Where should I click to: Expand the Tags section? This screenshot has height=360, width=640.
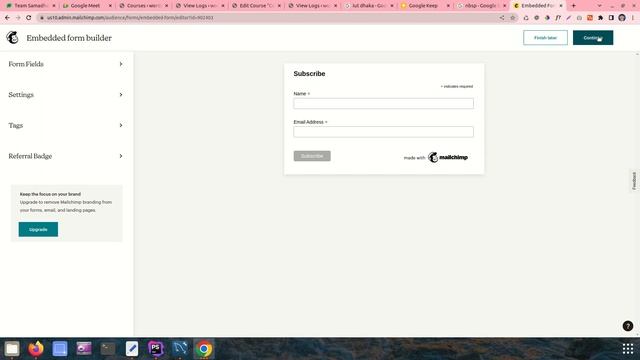pyautogui.click(x=66, y=125)
